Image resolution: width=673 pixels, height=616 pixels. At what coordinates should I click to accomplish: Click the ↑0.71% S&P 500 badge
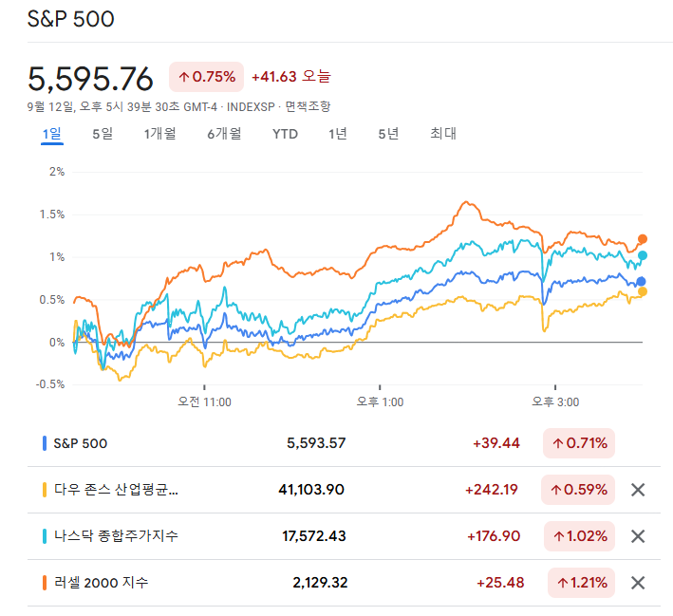coord(579,443)
